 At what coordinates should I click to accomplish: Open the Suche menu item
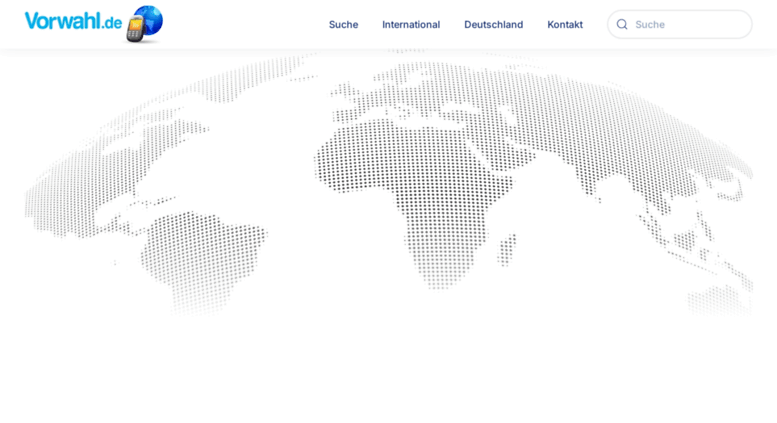pos(343,24)
